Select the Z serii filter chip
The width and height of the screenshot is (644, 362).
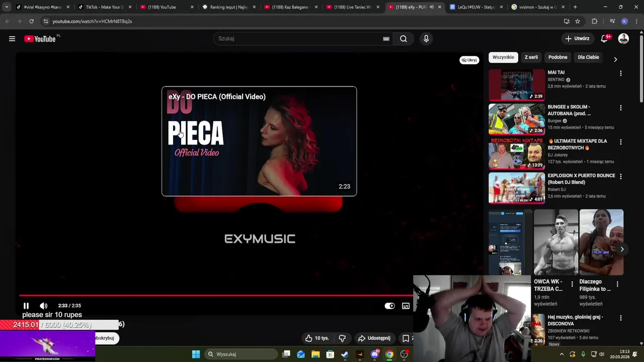click(531, 57)
